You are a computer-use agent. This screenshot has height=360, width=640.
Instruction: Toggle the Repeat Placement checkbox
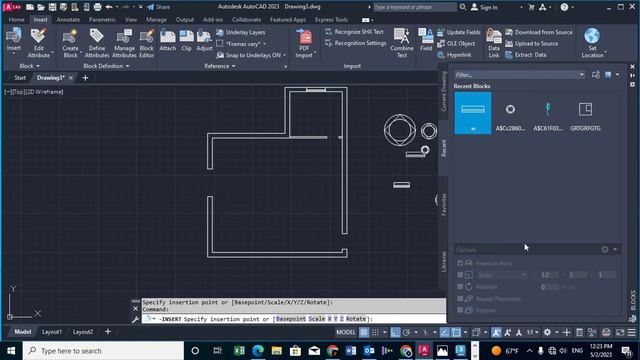click(x=460, y=299)
